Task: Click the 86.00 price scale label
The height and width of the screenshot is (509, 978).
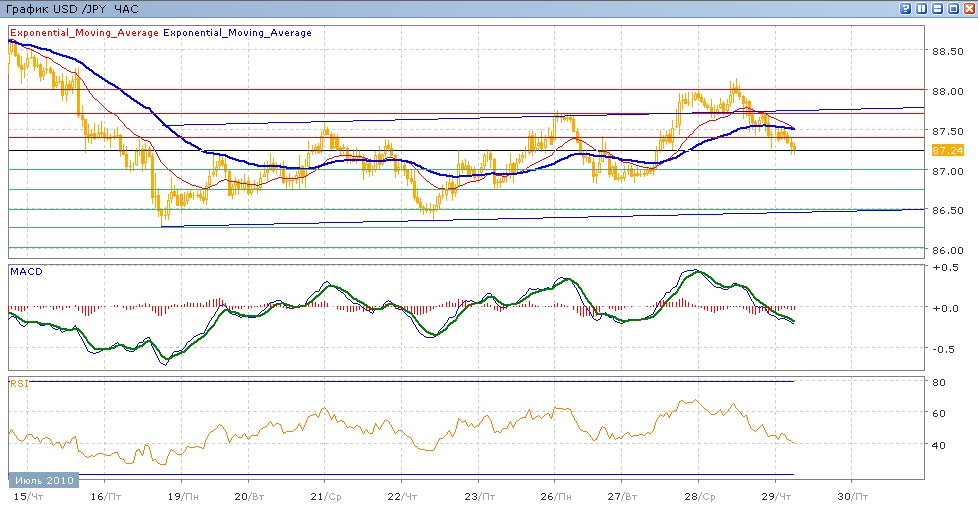Action: (948, 250)
